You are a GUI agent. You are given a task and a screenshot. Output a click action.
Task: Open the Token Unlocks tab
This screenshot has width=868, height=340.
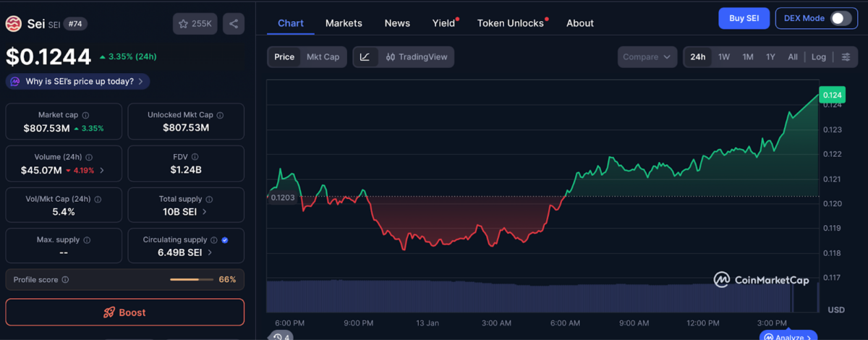click(x=511, y=23)
